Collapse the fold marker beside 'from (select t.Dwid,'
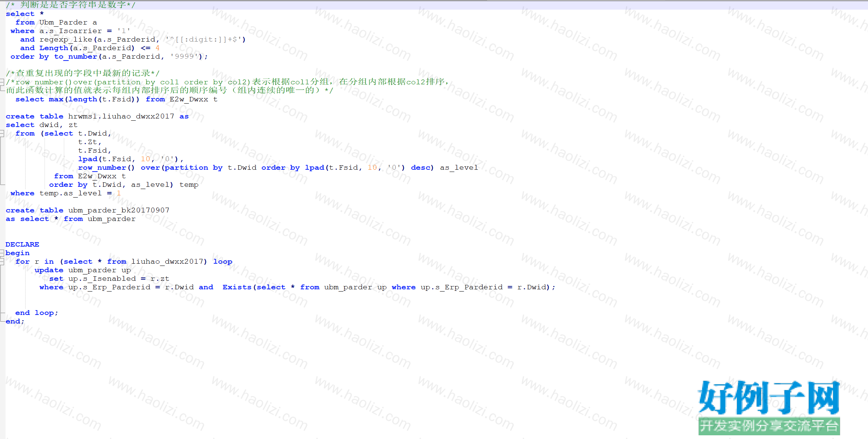868x439 pixels. coord(2,133)
